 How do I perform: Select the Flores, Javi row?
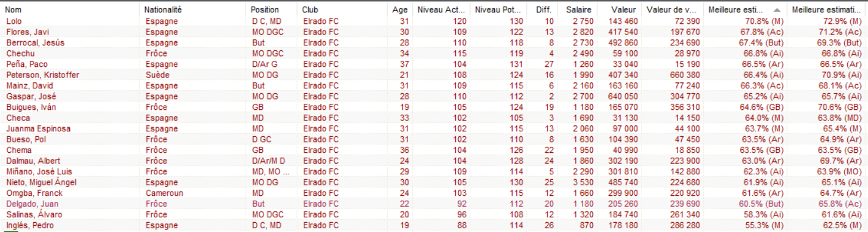(x=434, y=32)
